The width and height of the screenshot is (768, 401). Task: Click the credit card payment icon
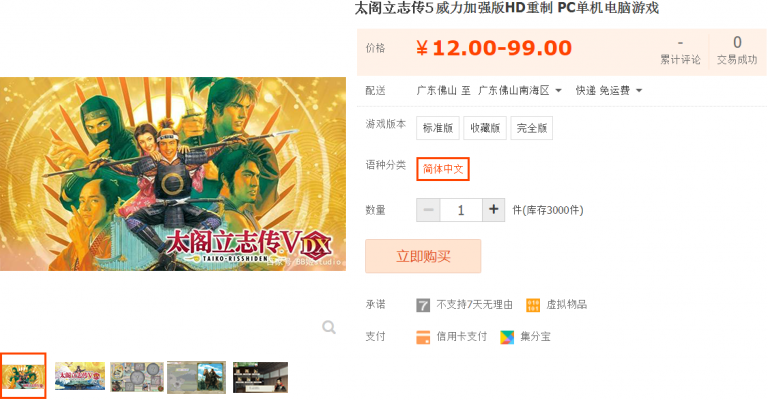tap(423, 337)
